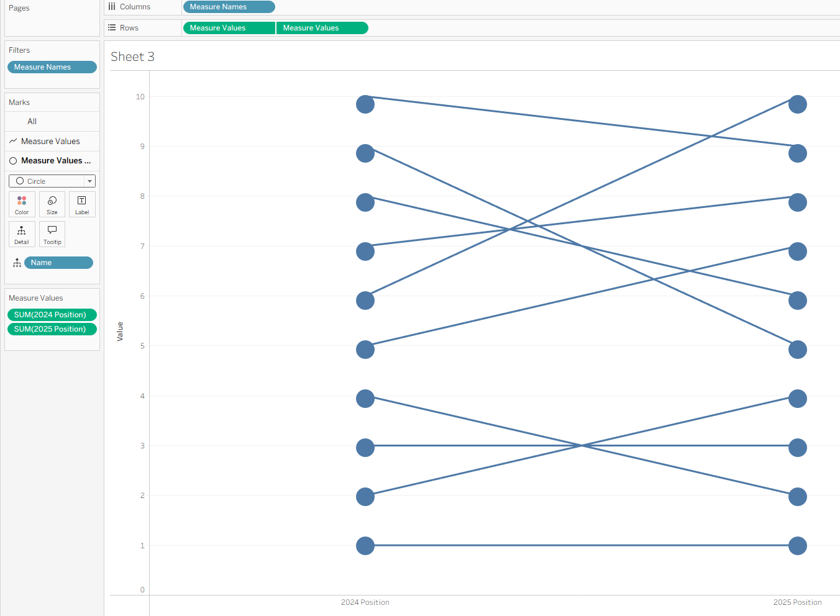Click the axis tick label 10

140,97
